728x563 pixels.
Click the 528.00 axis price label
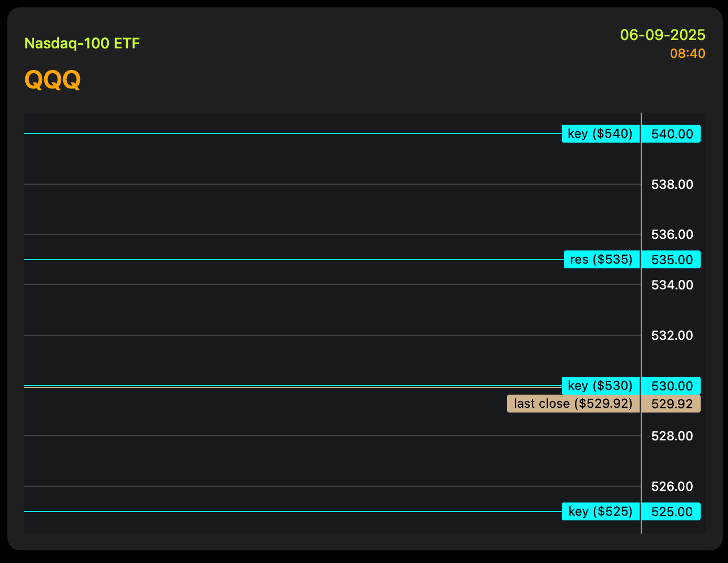tap(672, 436)
